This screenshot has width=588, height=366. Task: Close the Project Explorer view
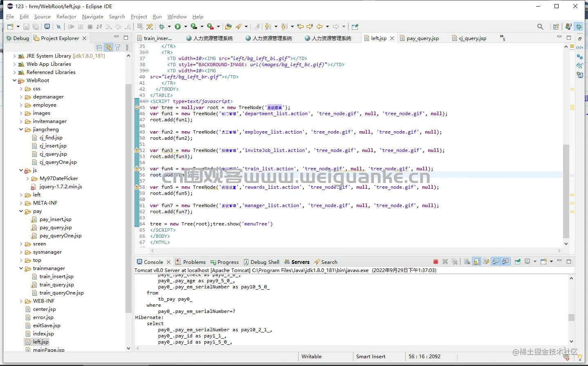tap(85, 38)
